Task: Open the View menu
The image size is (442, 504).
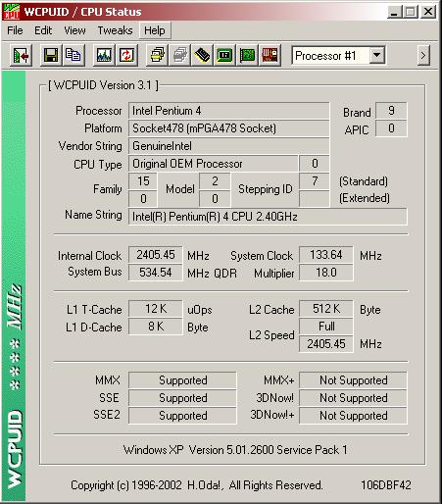Action: (x=74, y=30)
